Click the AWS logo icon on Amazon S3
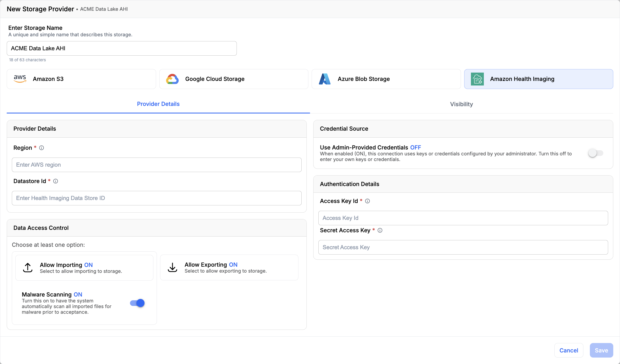Viewport: 620px width, 364px height. pos(20,79)
